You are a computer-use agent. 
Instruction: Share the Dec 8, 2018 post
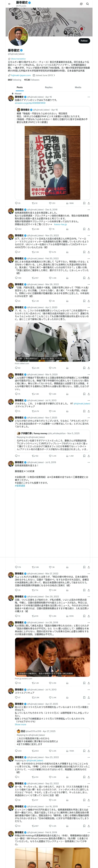pos(89,229)
